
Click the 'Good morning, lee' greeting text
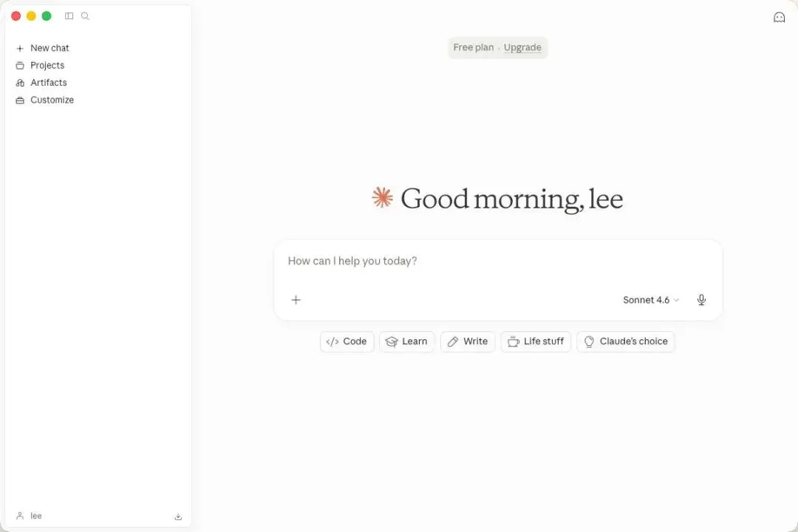pyautogui.click(x=511, y=199)
